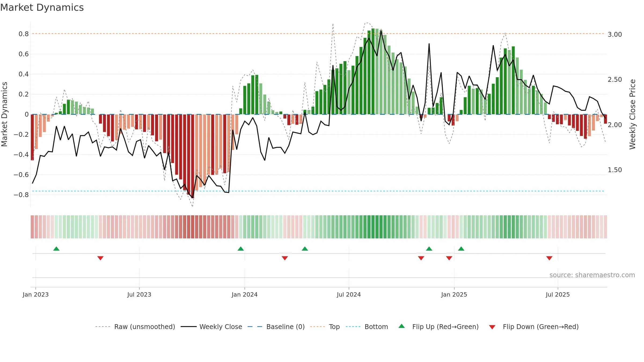644x362 pixels.
Task: Click the red Flip Down marker in early November 2024
Action: click(x=421, y=258)
